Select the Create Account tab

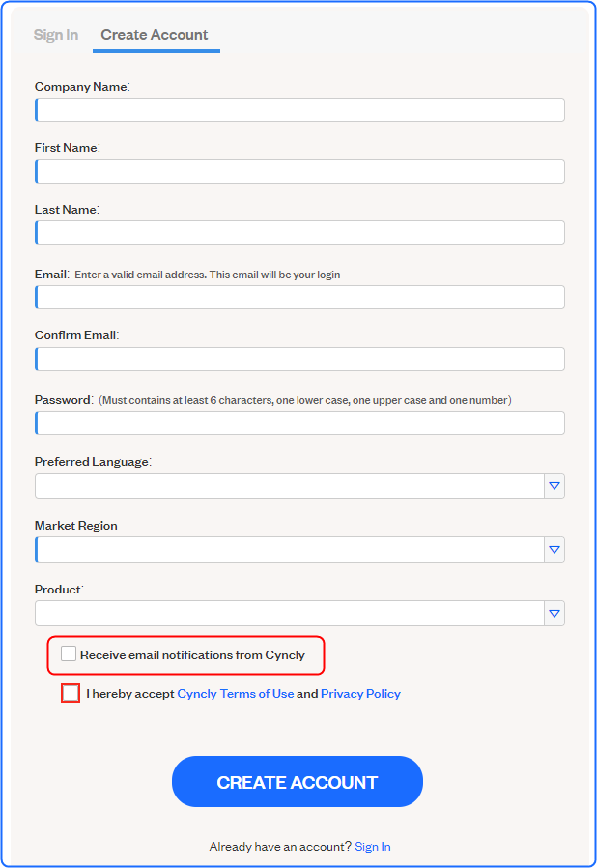pos(155,35)
